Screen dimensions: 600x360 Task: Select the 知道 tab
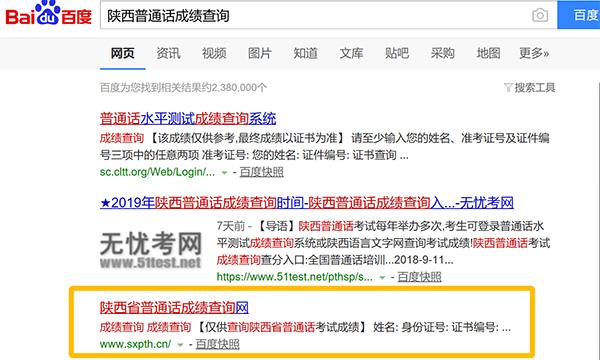coord(305,53)
